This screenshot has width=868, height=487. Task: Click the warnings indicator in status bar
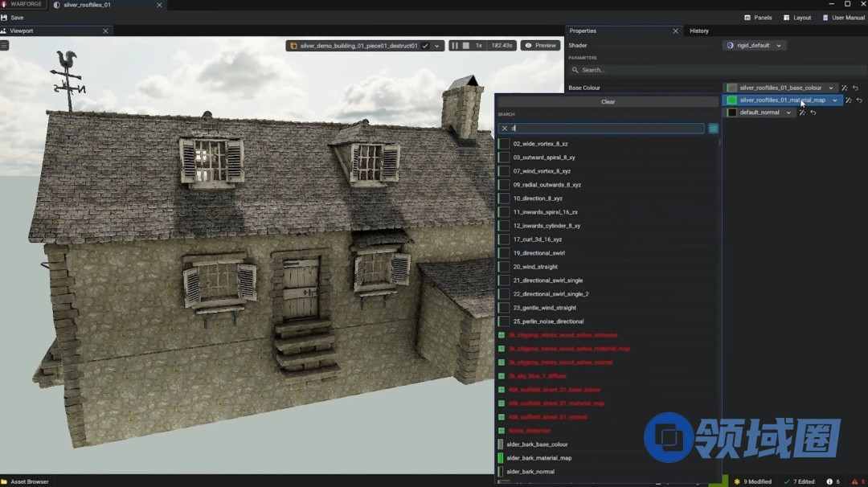[x=858, y=481]
